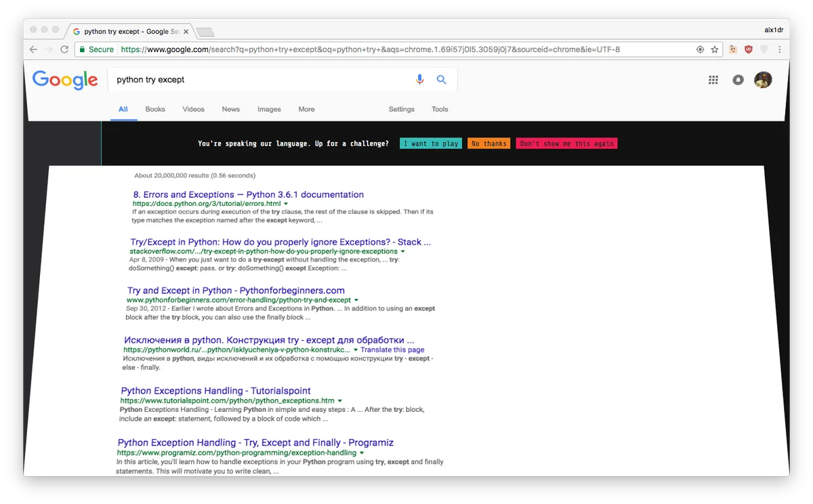Open Errors and Exceptions Python documentation result

coord(249,194)
